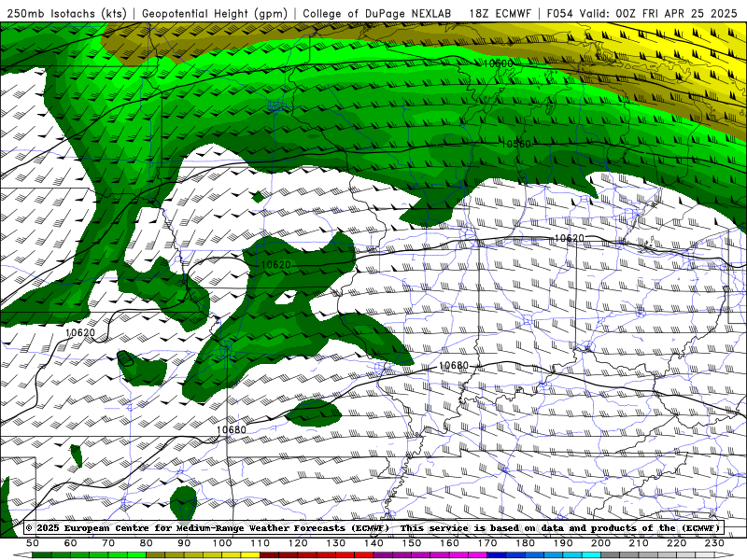Click the 220 value on the color scale
The height and width of the screenshot is (560, 747).
pyautogui.click(x=677, y=543)
